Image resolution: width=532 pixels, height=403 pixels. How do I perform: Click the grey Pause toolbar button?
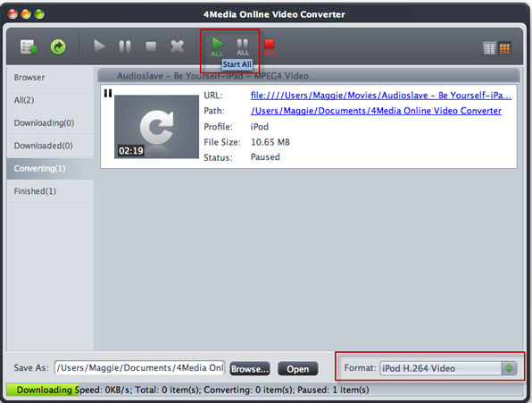(x=125, y=46)
